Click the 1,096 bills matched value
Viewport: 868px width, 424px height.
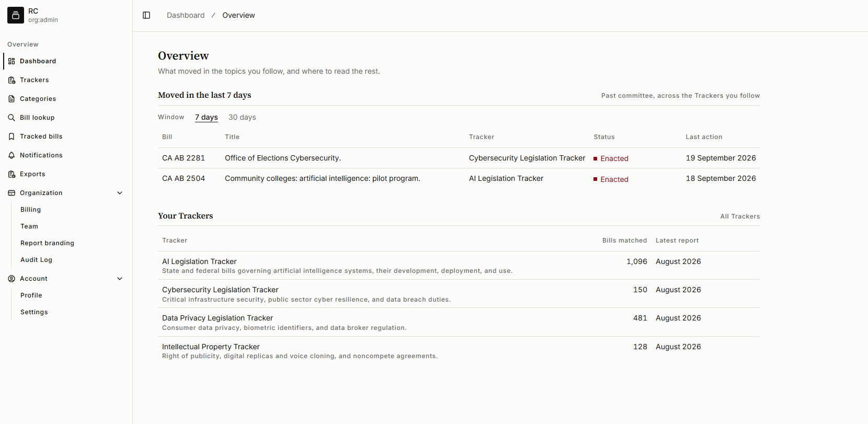(x=637, y=261)
